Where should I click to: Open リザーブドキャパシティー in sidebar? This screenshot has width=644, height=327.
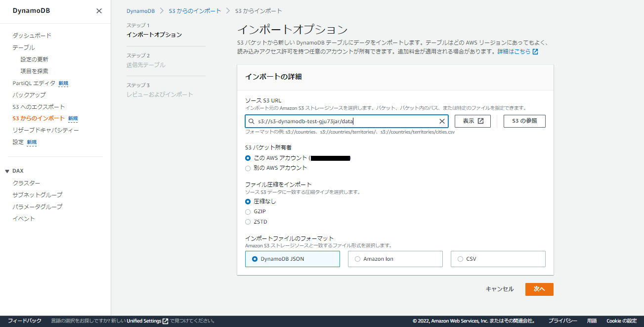pyautogui.click(x=46, y=130)
